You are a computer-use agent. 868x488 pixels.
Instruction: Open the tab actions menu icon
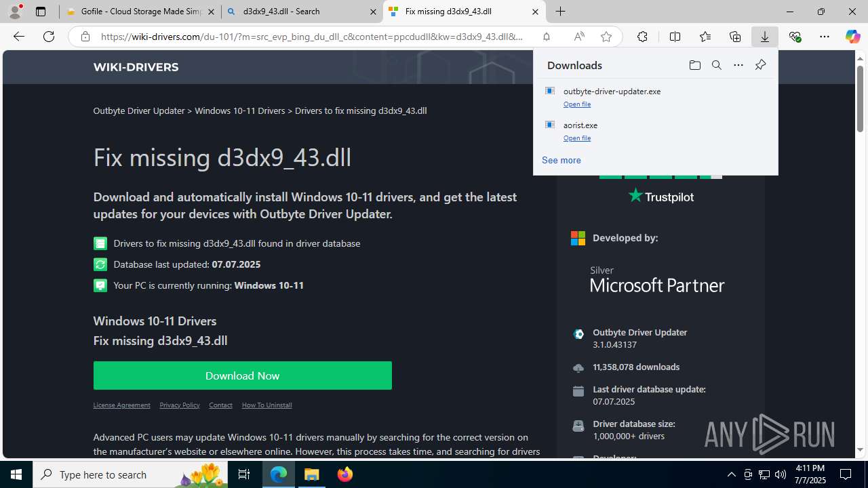pyautogui.click(x=41, y=12)
